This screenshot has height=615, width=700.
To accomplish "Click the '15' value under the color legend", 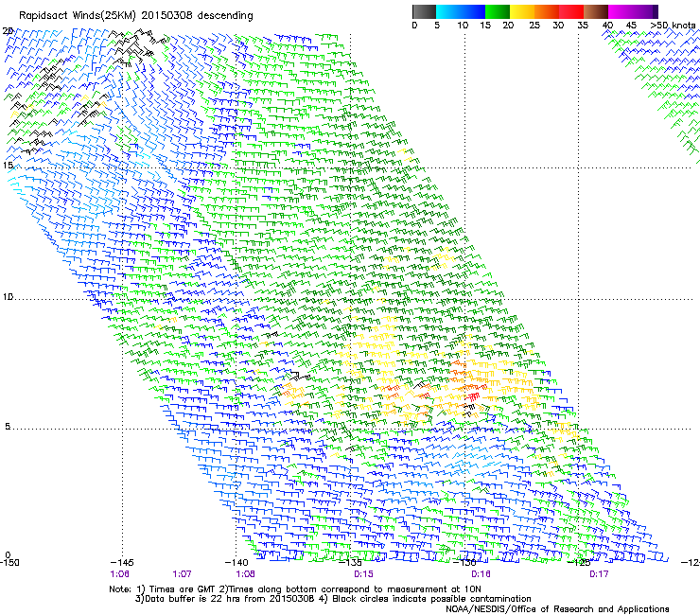I will coord(485,26).
